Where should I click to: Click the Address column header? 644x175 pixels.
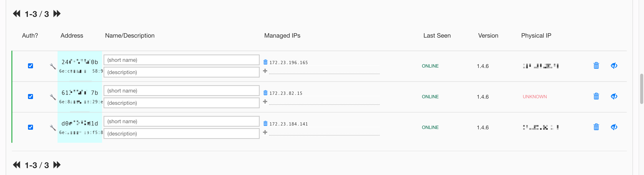[72, 35]
